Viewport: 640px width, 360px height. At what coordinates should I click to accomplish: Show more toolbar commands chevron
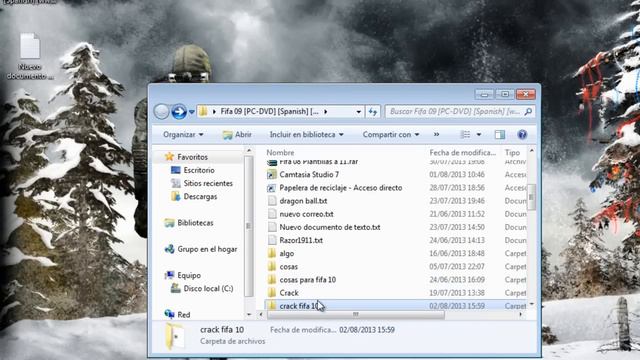click(x=436, y=135)
